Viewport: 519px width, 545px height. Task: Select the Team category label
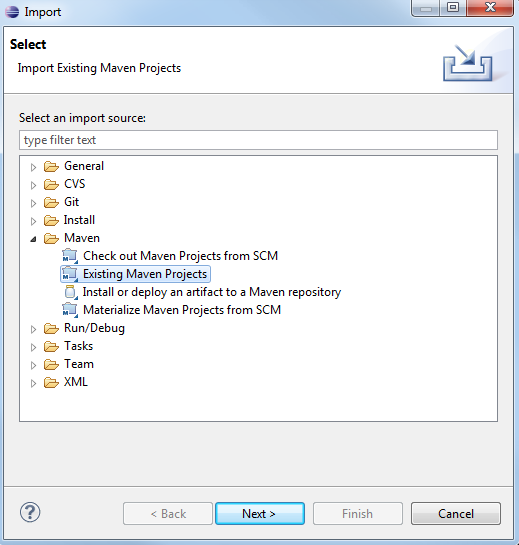click(x=79, y=364)
